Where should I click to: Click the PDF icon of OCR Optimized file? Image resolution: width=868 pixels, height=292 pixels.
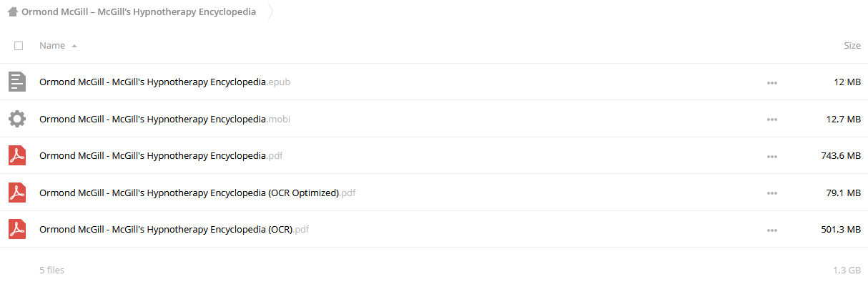coord(17,193)
